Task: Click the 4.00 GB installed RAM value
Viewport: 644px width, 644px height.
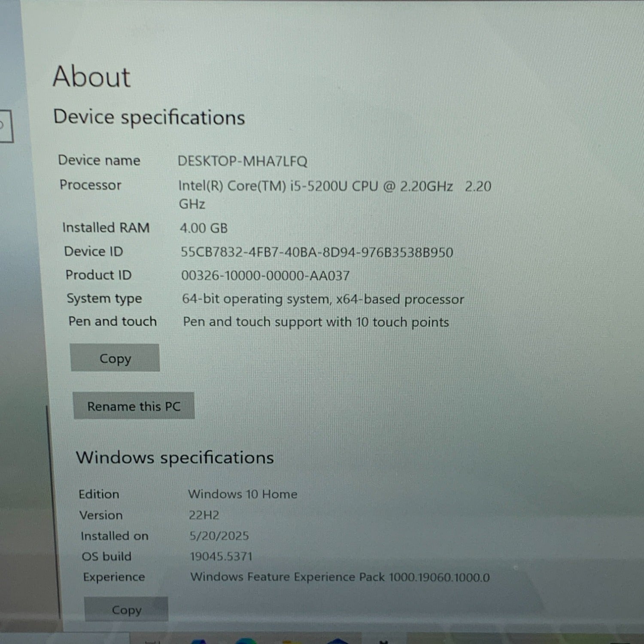Action: tap(204, 228)
